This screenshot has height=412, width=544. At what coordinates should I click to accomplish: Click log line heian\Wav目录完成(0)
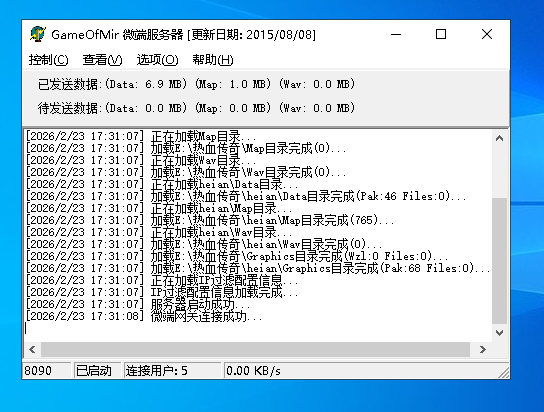[204, 244]
